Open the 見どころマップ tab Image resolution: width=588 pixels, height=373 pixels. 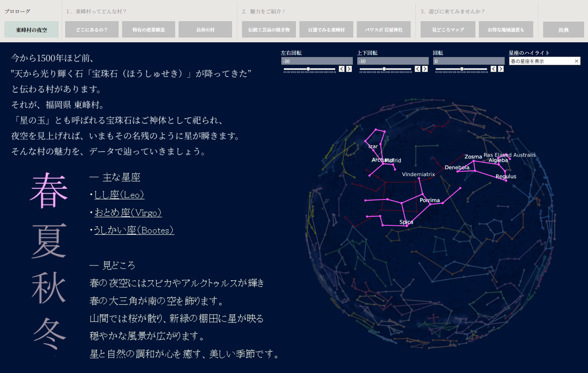point(448,30)
